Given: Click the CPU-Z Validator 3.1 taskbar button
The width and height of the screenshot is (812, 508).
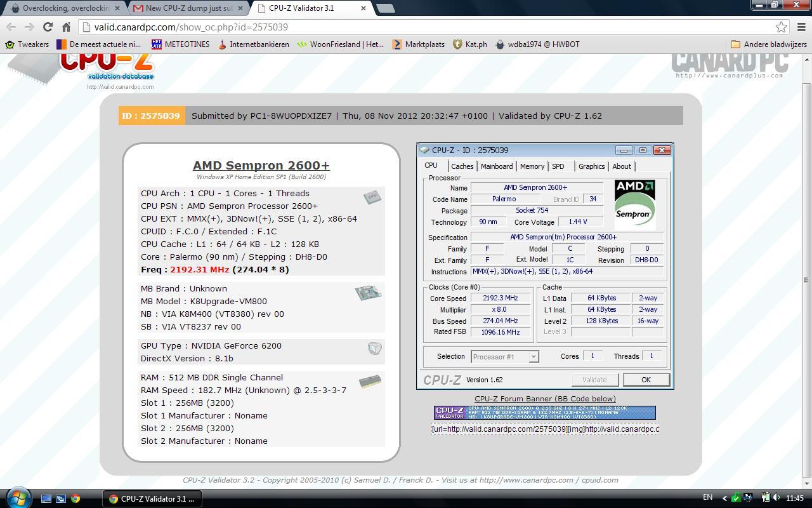Looking at the screenshot, I should click(x=152, y=498).
